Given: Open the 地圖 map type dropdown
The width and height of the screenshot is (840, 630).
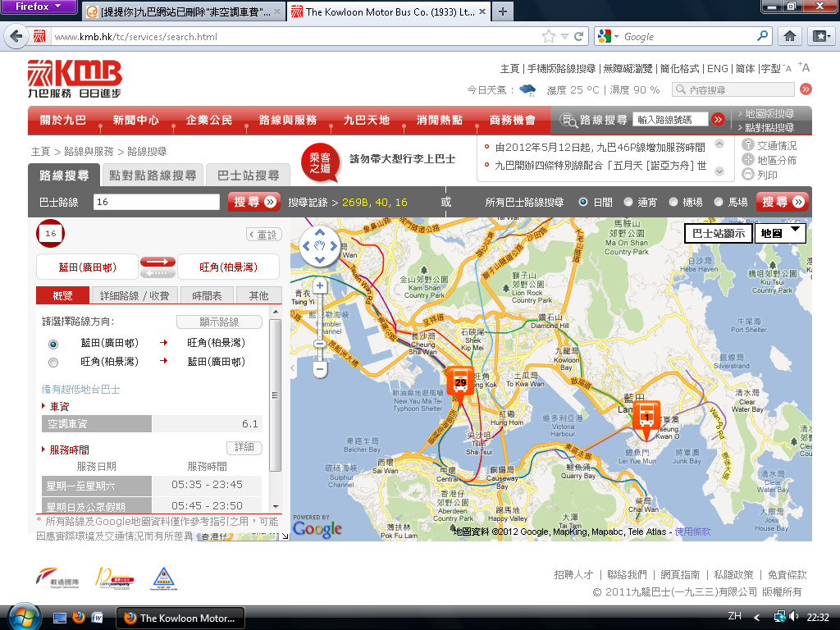Looking at the screenshot, I should click(x=780, y=234).
